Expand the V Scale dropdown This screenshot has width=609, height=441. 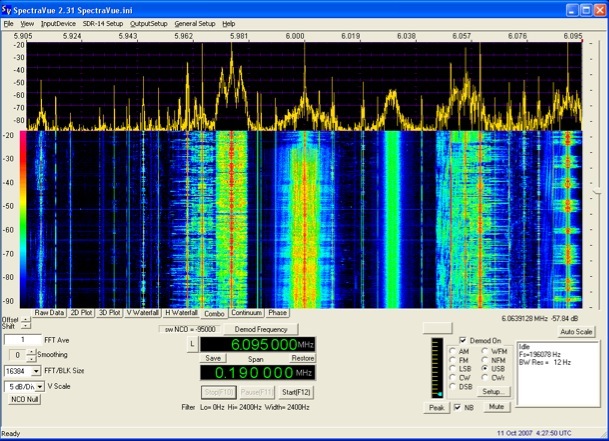(x=40, y=387)
